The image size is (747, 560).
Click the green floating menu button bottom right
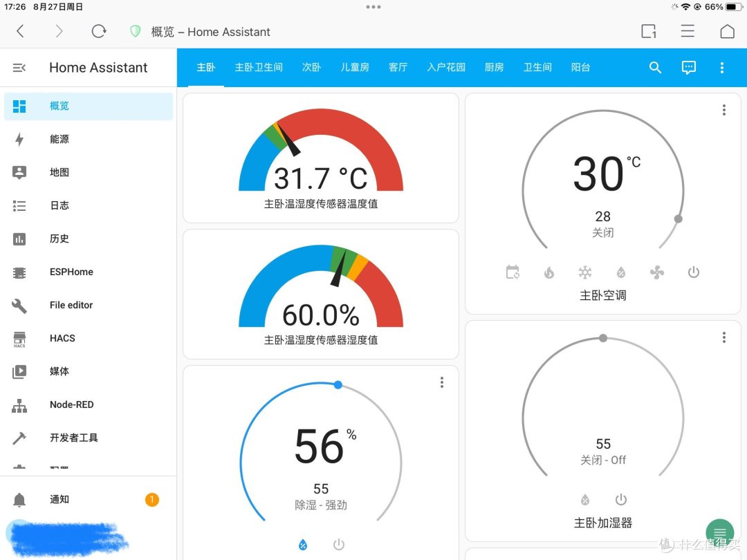click(719, 532)
